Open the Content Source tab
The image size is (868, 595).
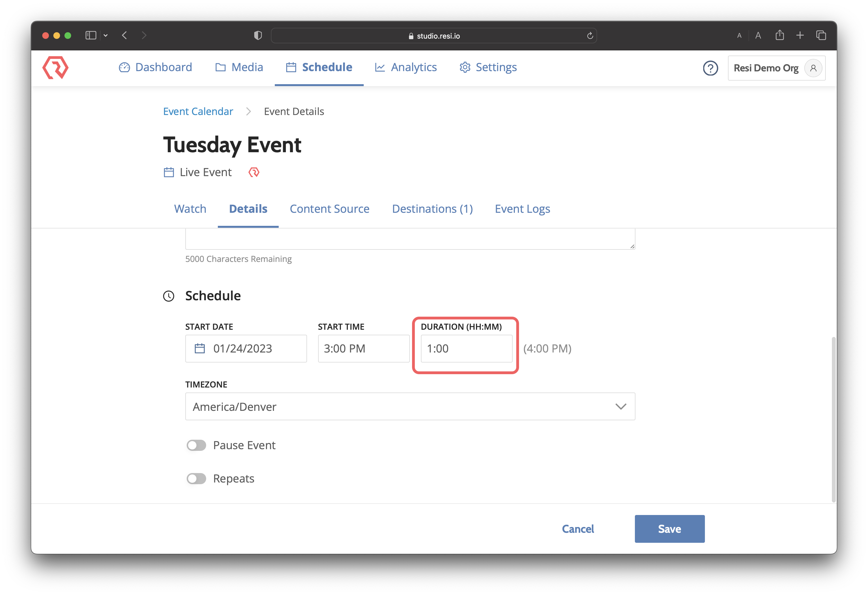pos(330,209)
